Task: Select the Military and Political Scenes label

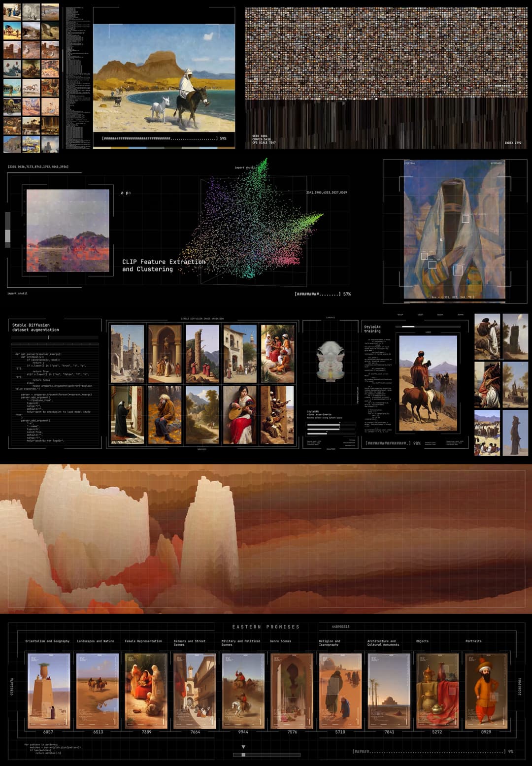Action: coord(241,643)
